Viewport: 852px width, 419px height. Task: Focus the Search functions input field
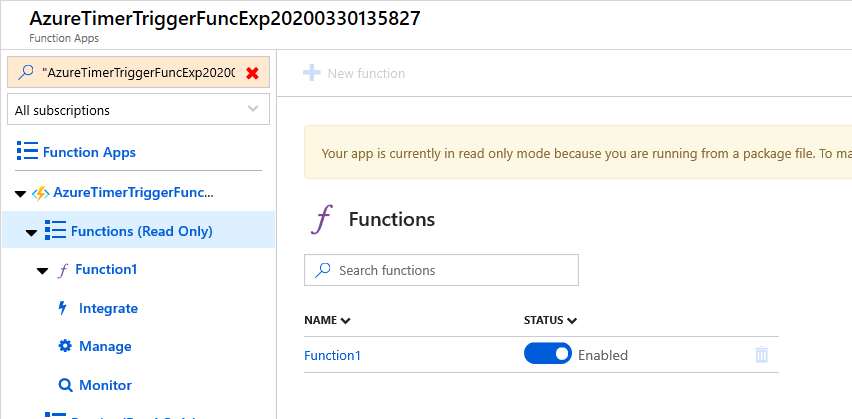(x=441, y=270)
